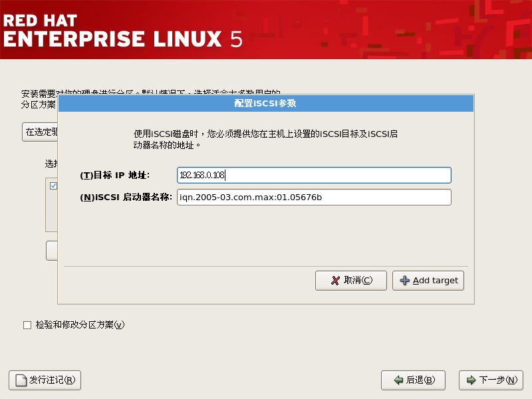The width and height of the screenshot is (532, 399).
Task: Open the 在选定驱动 partition scheme dropdown
Action: (x=40, y=132)
